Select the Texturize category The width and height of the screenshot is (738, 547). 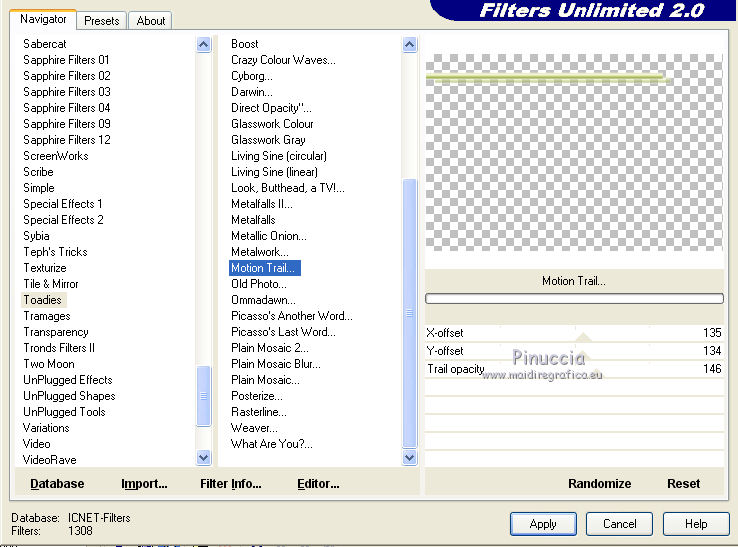click(x=45, y=268)
